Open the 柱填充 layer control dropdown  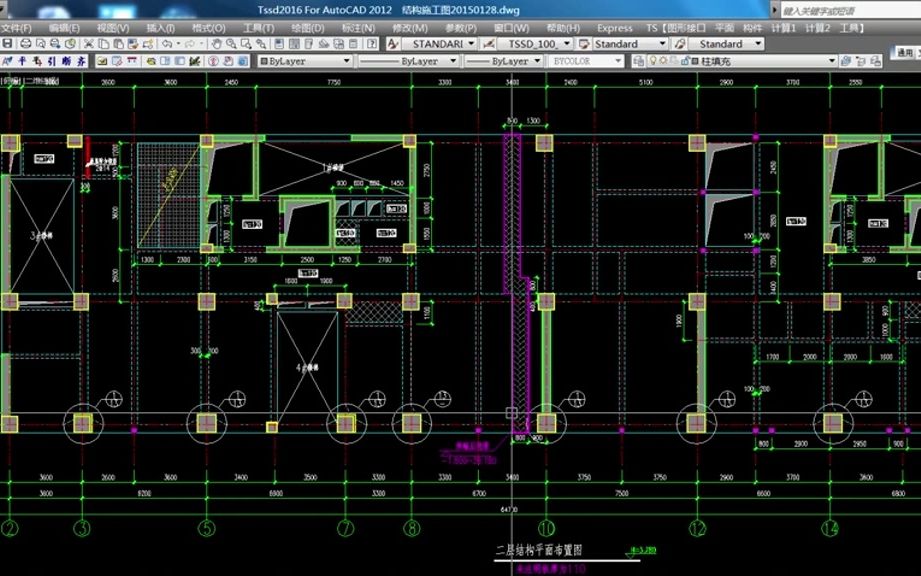tap(831, 61)
